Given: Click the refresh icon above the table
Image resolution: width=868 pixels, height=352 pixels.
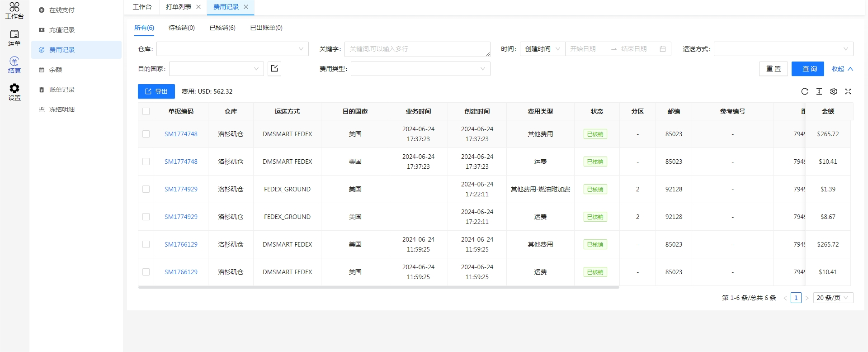Looking at the screenshot, I should click(804, 91).
